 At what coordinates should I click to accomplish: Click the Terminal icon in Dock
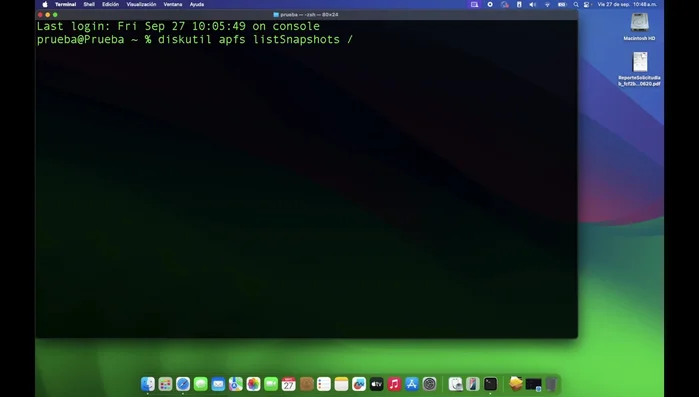490,384
